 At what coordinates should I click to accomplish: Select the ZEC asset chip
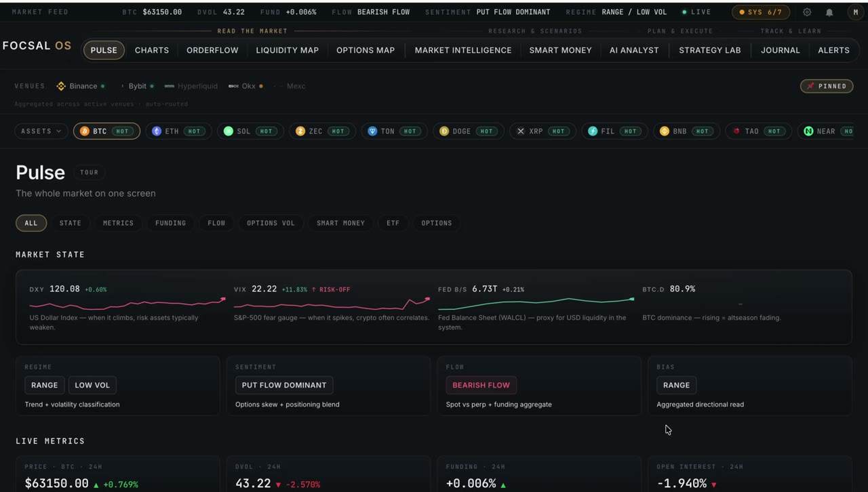click(322, 131)
